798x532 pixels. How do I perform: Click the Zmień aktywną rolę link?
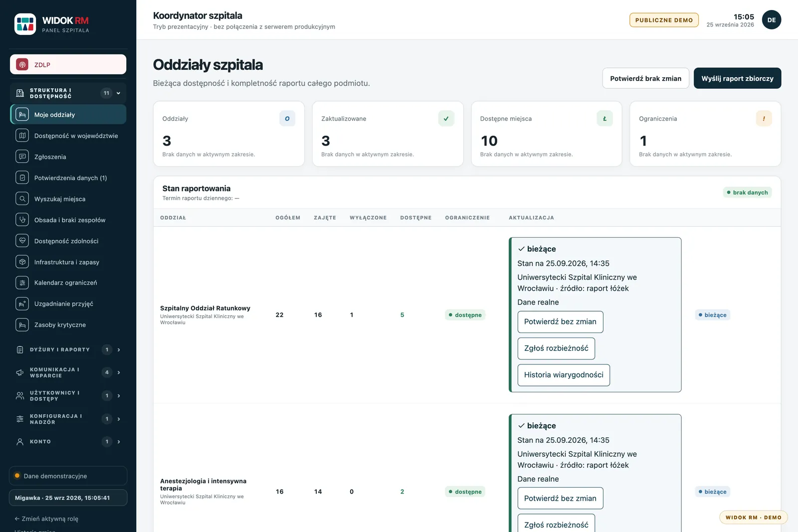coord(46,519)
